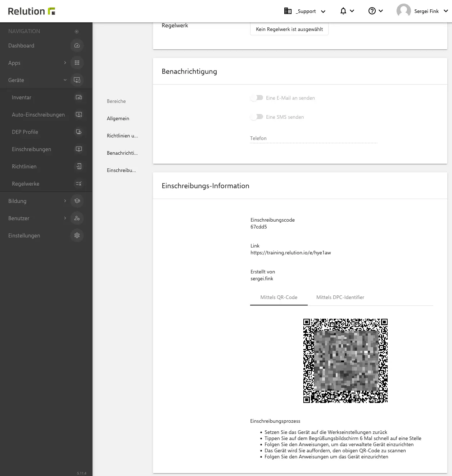The image size is (452, 476).
Task: Click the Inventar icon
Action: tap(78, 98)
